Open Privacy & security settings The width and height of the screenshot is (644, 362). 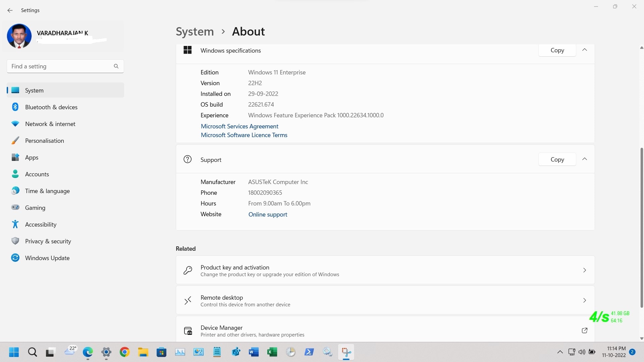48,241
